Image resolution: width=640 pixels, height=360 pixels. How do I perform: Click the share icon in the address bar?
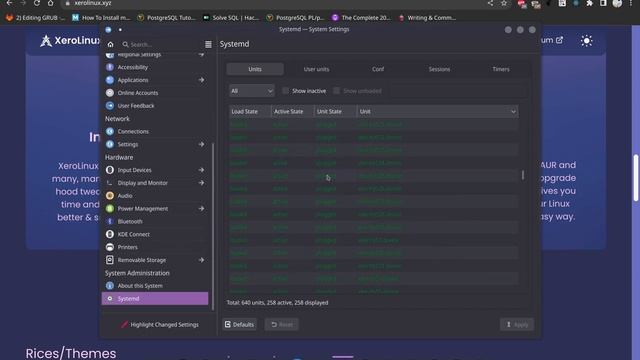(490, 3)
